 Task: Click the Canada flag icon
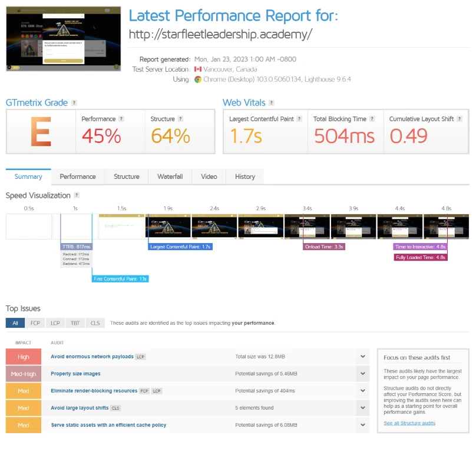pyautogui.click(x=198, y=69)
